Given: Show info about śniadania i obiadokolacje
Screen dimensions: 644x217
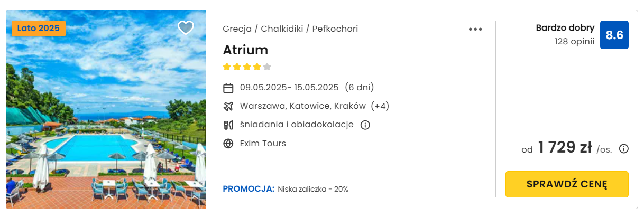Looking at the screenshot, I should point(365,125).
